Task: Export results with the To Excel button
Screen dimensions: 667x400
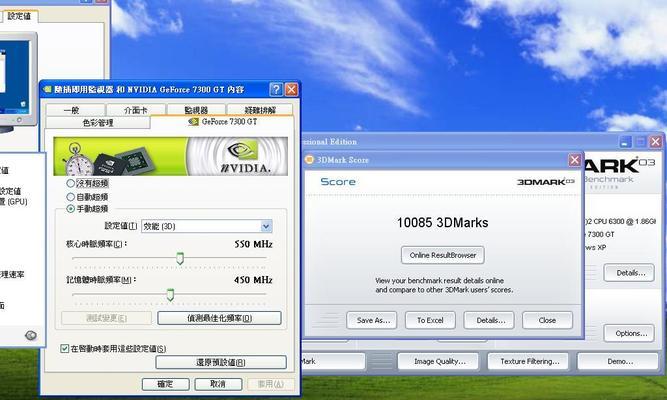Action: [430, 320]
